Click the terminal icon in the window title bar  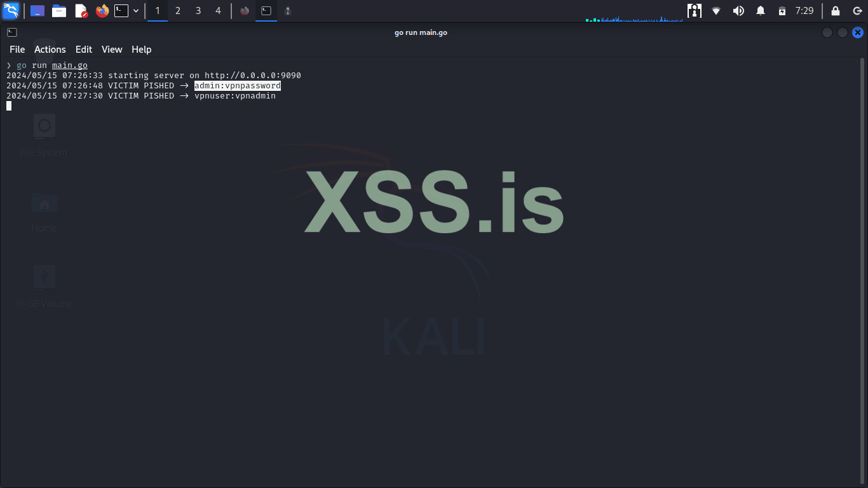tap(12, 32)
